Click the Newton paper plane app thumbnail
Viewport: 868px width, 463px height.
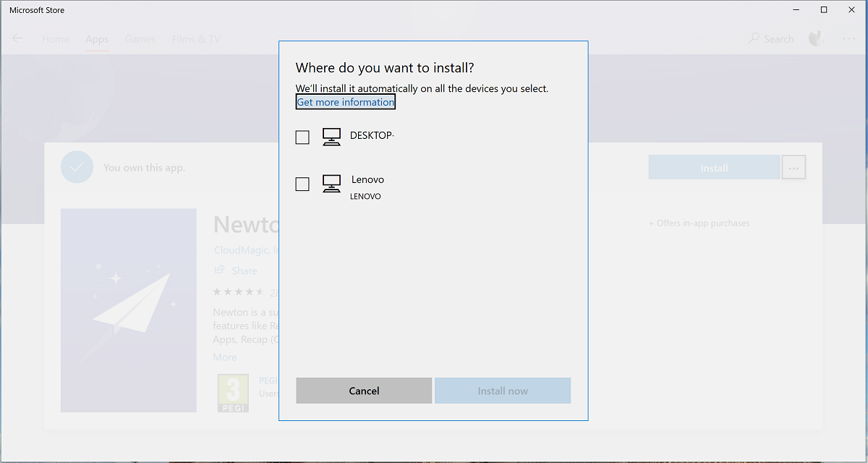pos(129,310)
